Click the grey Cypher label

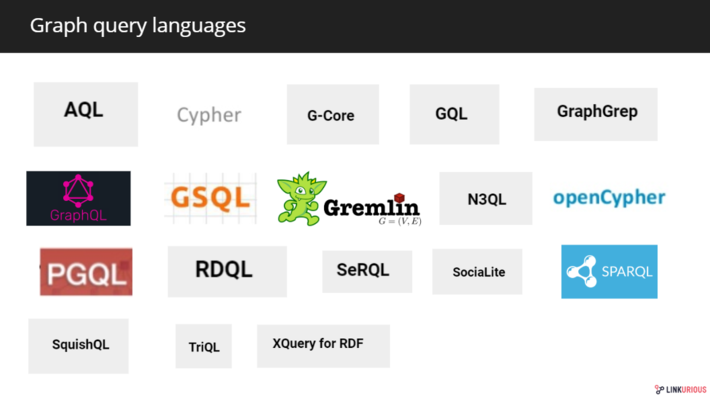(x=209, y=115)
